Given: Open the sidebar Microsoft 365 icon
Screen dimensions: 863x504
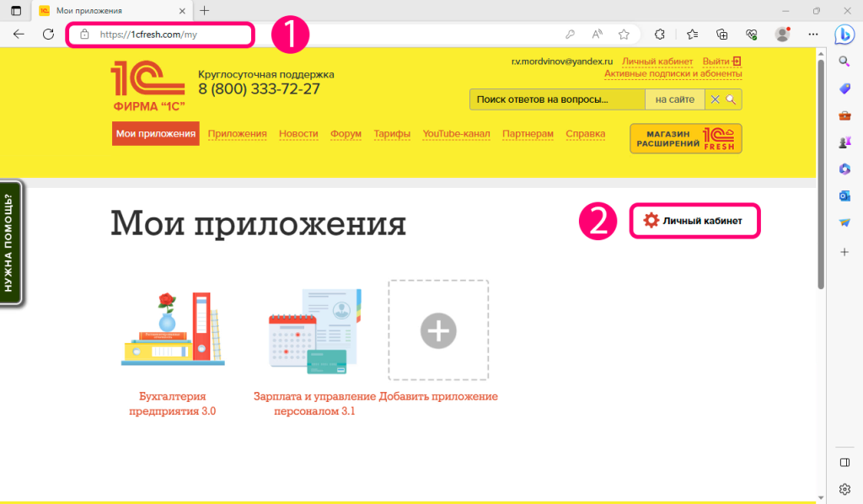Looking at the screenshot, I should pos(844,169).
